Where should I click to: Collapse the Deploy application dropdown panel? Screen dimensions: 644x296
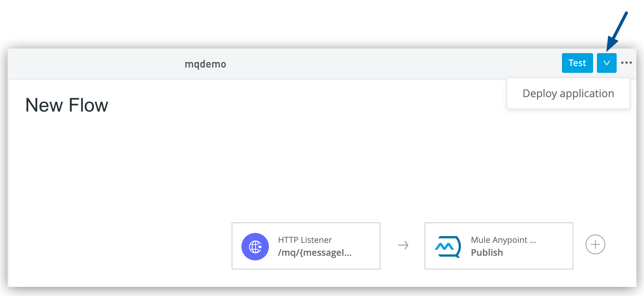tap(606, 63)
